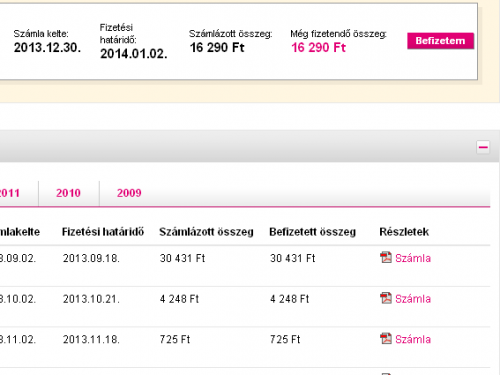500x375 pixels.
Task: Click 4 248 Ft in Számlázott összeg column
Action: tap(179, 299)
